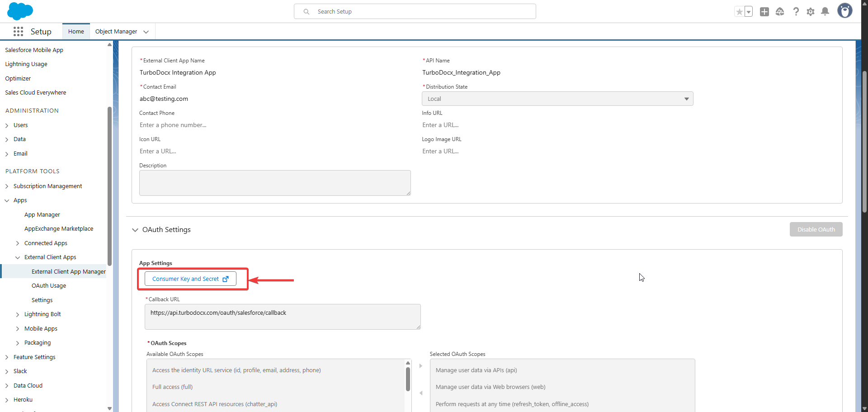Viewport: 868px width, 412px height.
Task: Click the Callback URL text area
Action: (x=283, y=317)
